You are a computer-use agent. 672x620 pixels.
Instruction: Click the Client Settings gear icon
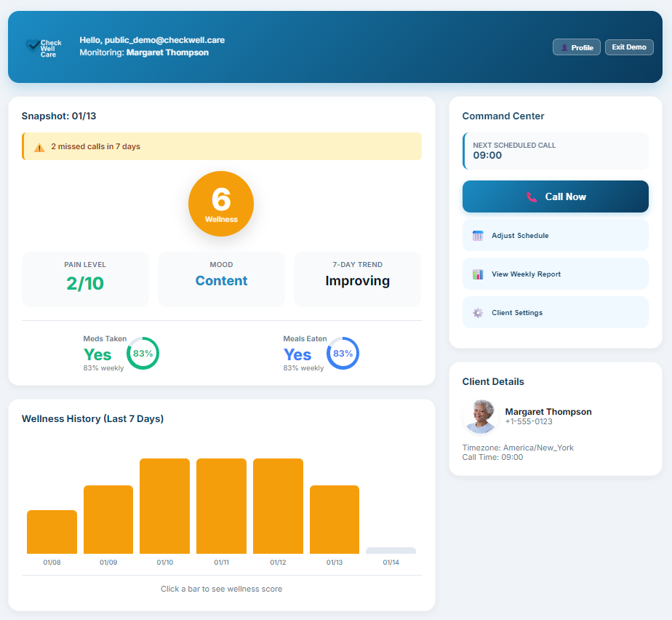pos(478,312)
